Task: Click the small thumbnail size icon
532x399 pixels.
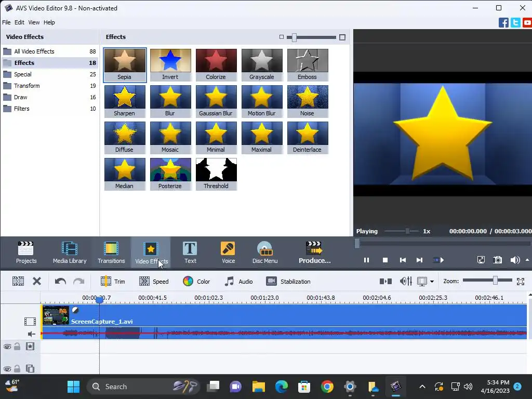Action: point(281,37)
